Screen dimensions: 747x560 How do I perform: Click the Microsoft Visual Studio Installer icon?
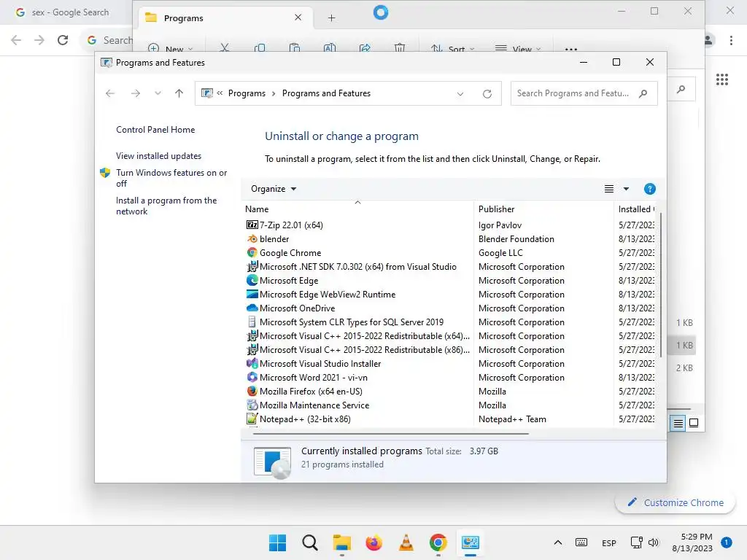coord(252,363)
